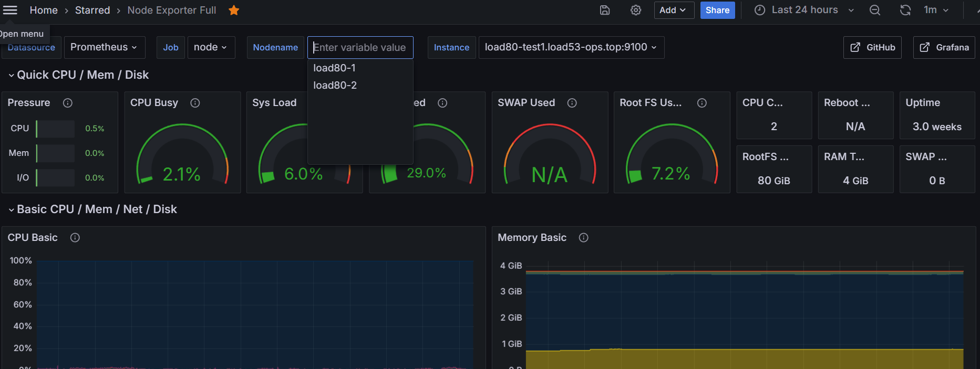980x369 pixels.
Task: Click the Nodename variable input field
Action: tap(360, 47)
